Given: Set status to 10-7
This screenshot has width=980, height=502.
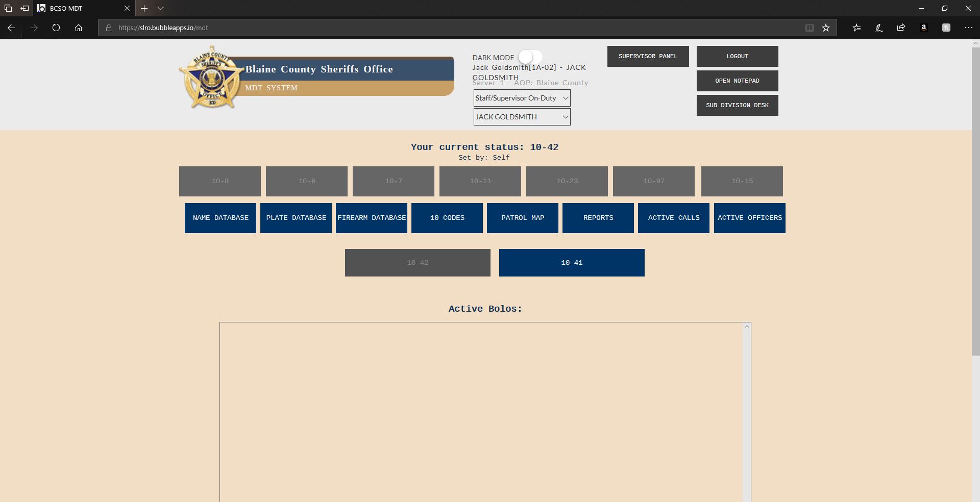Looking at the screenshot, I should tap(394, 181).
